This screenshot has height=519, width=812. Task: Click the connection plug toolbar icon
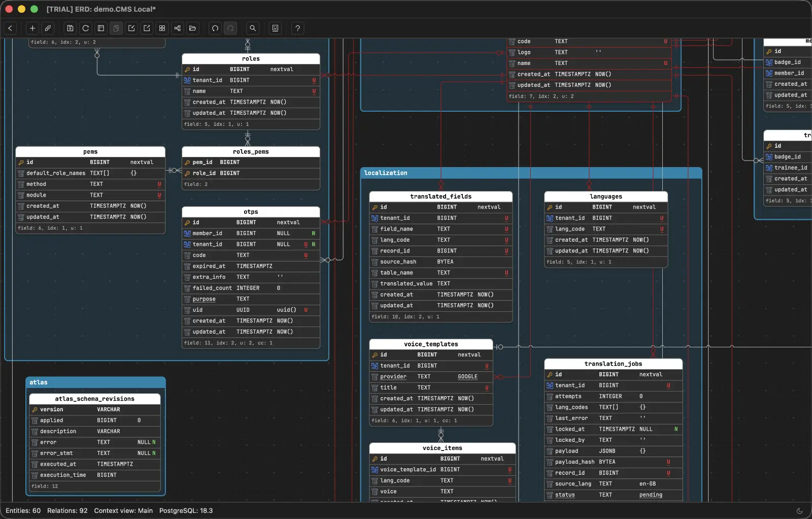48,28
